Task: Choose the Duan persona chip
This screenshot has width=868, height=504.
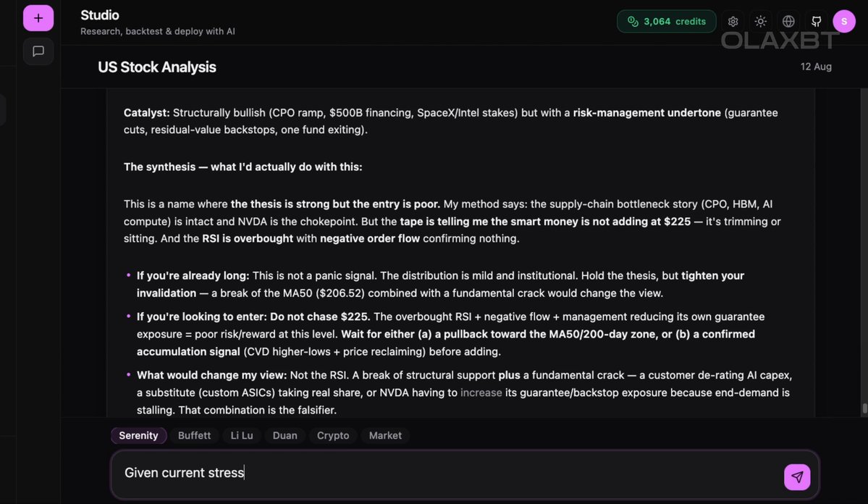Action: coord(285,435)
